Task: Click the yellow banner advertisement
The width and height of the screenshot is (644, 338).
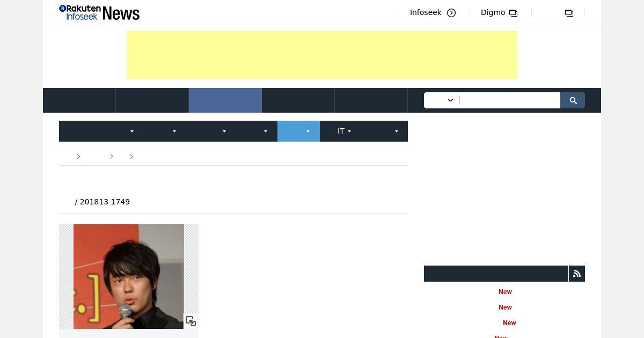Action: tap(322, 55)
